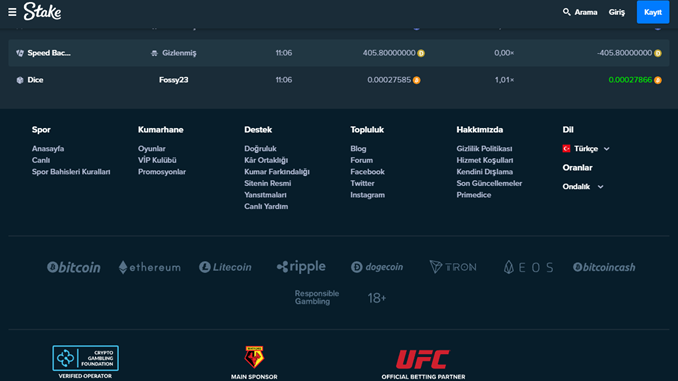Open the Son Güncellemeler link
Viewport: 678px width, 381px height.
[x=489, y=184]
